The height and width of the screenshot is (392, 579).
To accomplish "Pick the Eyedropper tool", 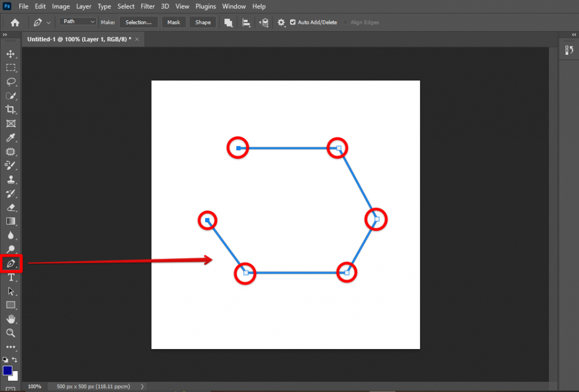I will 11,137.
